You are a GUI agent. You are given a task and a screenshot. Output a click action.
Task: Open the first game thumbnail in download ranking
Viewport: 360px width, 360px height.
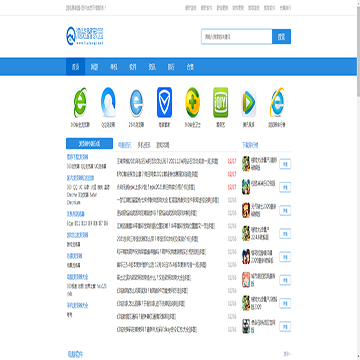coord(246,164)
